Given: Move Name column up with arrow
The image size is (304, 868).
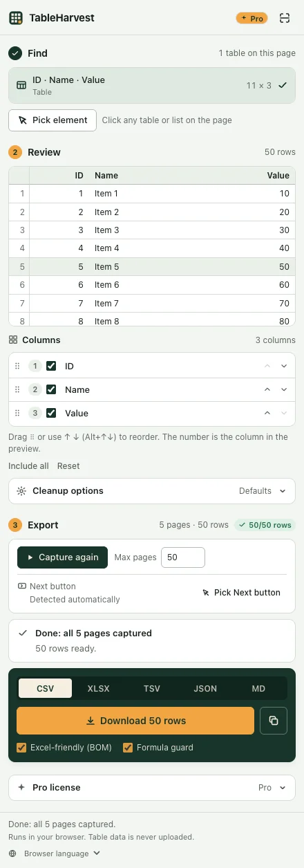Looking at the screenshot, I should click(x=267, y=390).
